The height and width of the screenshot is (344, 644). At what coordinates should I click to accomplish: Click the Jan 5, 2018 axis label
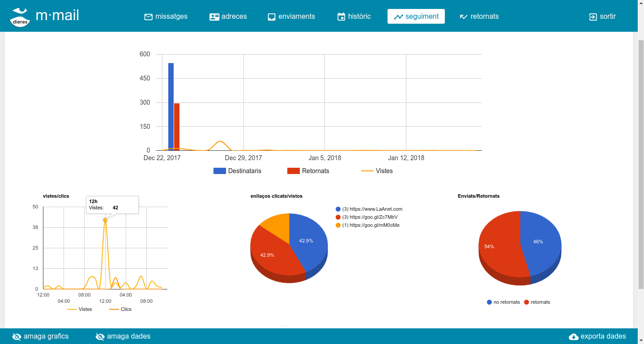325,158
